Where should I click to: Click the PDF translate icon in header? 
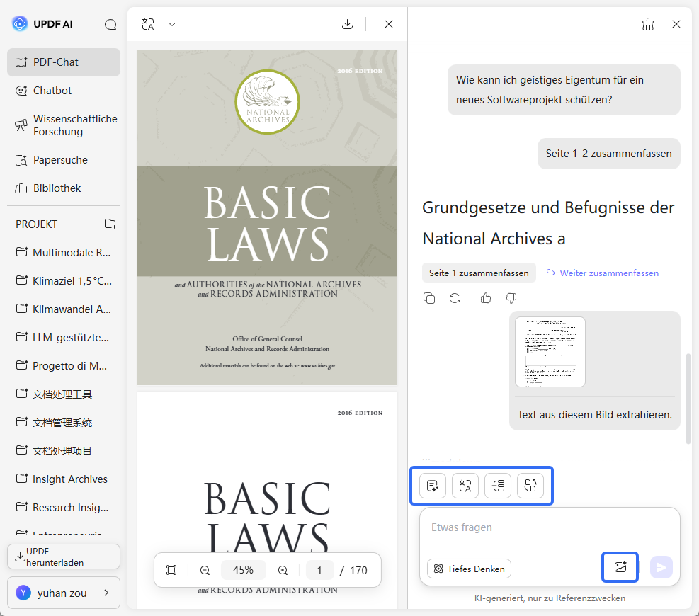click(148, 24)
